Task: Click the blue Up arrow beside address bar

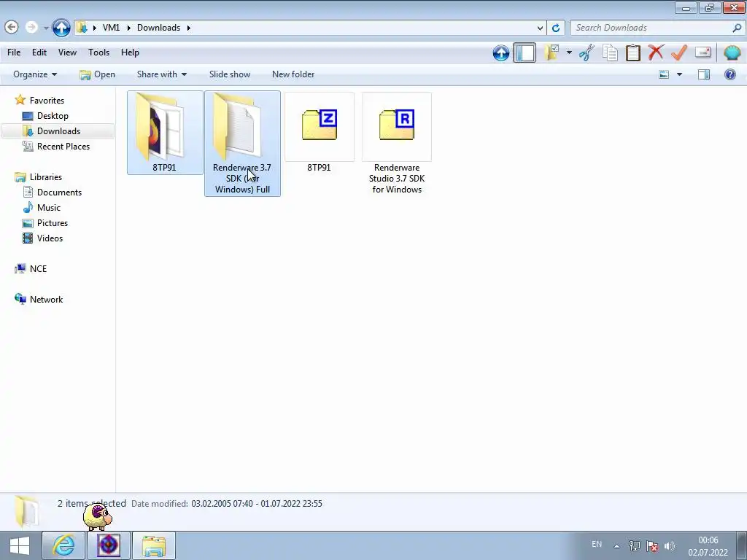Action: (61, 28)
